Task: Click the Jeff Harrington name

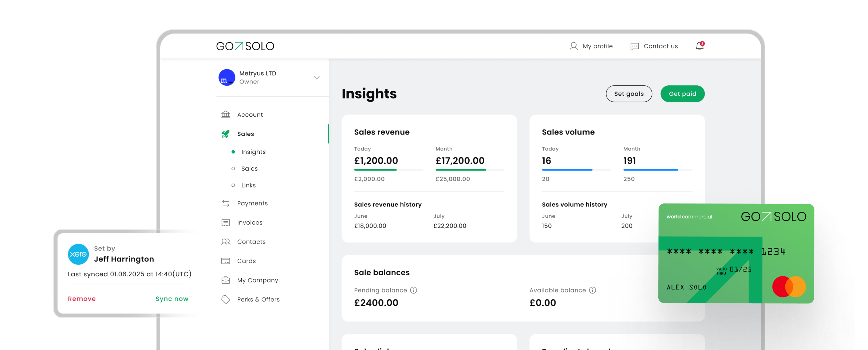Action: click(x=124, y=259)
